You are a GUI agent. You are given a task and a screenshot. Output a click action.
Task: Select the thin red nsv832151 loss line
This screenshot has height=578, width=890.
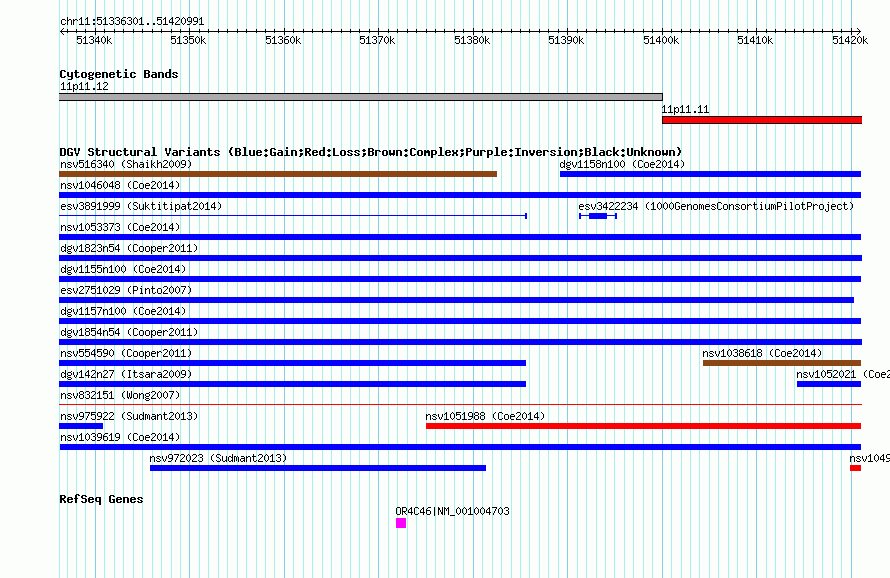[x=461, y=405]
